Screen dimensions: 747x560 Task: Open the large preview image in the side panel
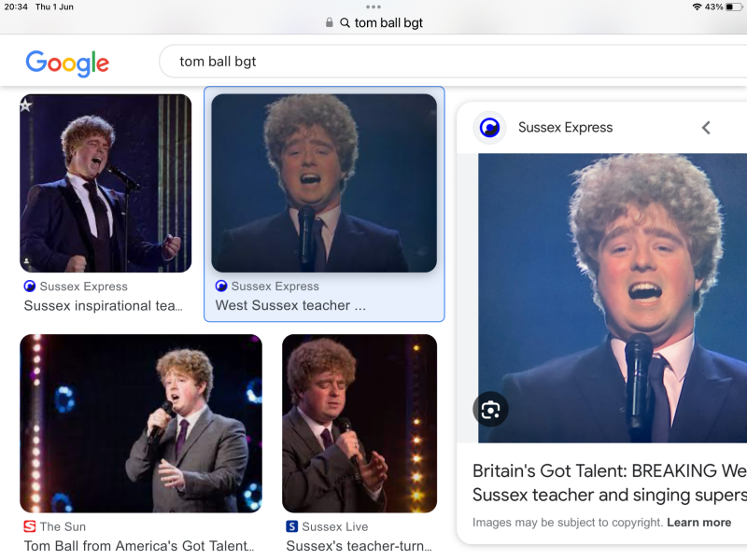tap(613, 298)
